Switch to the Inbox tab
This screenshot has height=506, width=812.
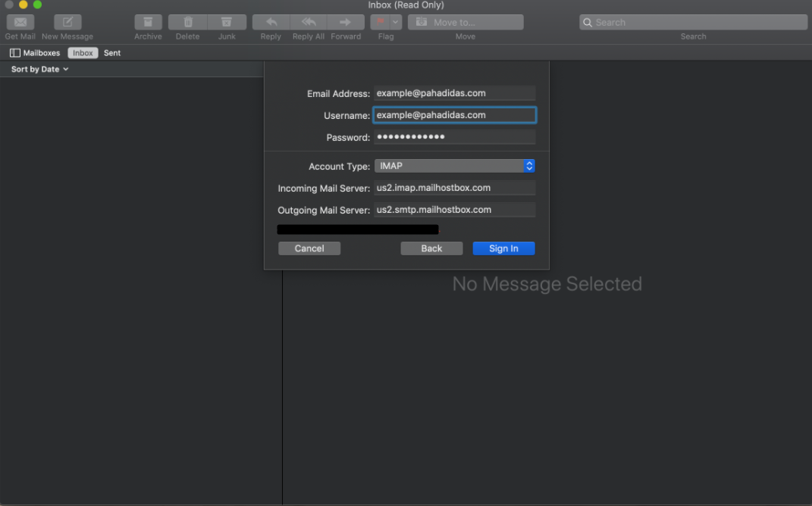(83, 52)
